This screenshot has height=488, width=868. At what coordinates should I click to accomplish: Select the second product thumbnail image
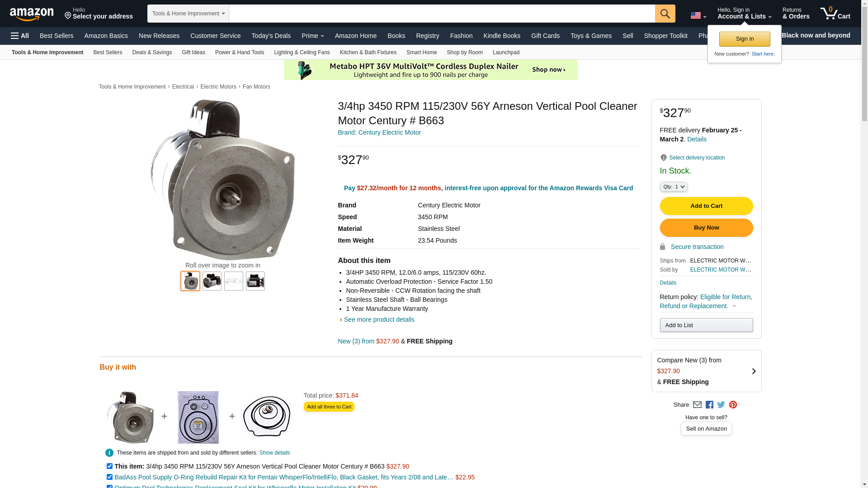[212, 281]
